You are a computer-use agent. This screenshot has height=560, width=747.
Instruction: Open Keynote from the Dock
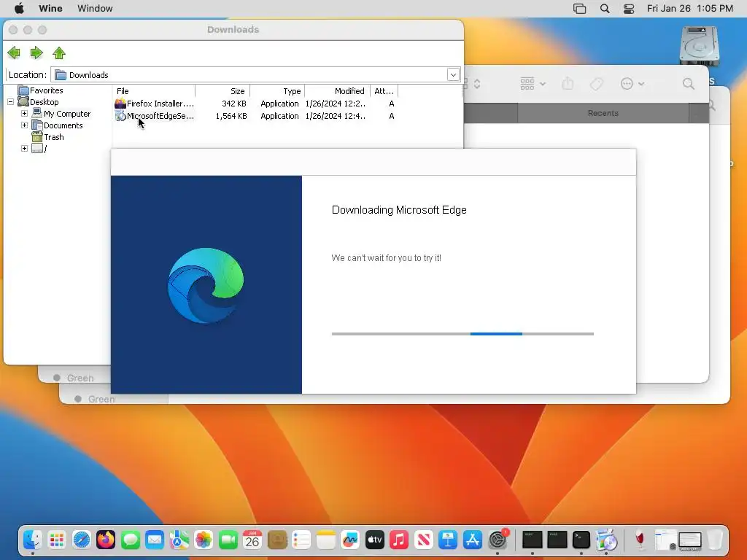(449, 540)
